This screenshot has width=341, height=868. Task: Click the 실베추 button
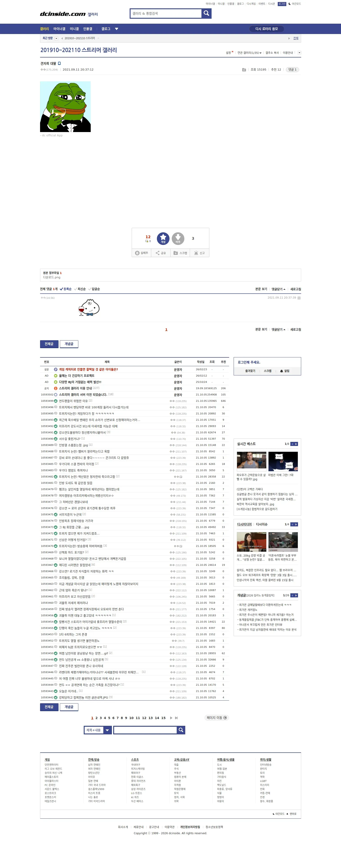[141, 253]
